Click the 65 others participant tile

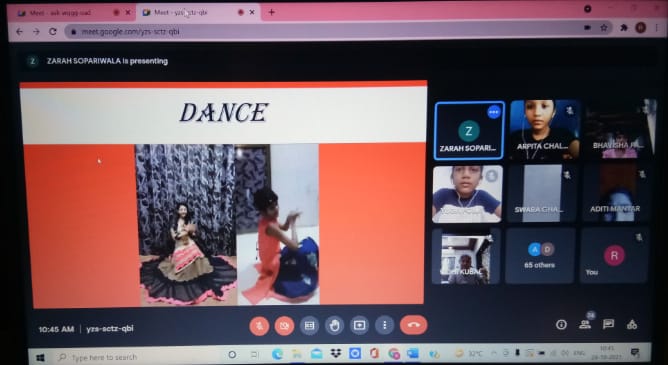540,255
